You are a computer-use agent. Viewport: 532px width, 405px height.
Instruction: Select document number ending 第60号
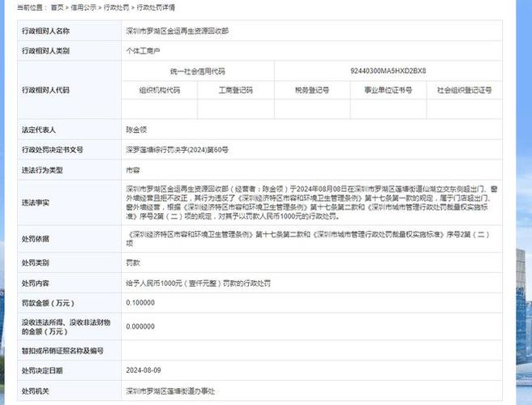pos(177,150)
